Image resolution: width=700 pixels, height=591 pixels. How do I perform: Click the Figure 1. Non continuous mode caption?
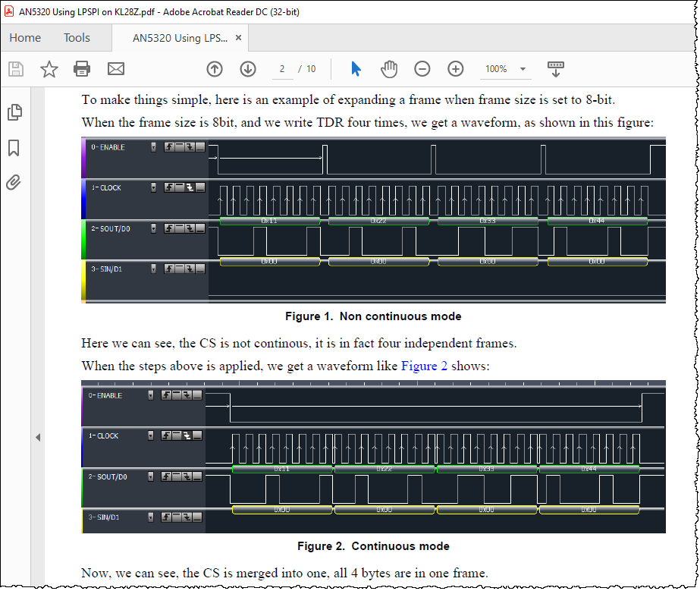373,316
